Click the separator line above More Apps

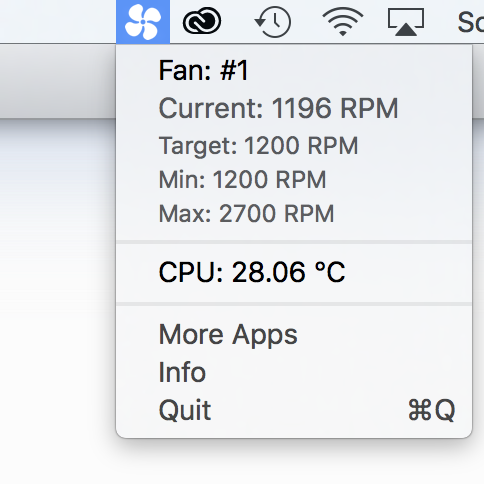[294, 304]
